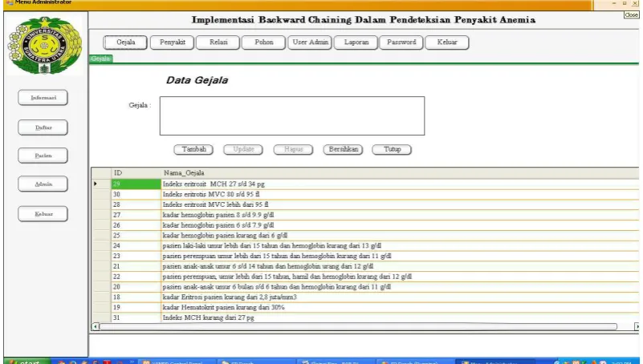
Task: Open the Relasi section
Action: pyautogui.click(x=218, y=42)
